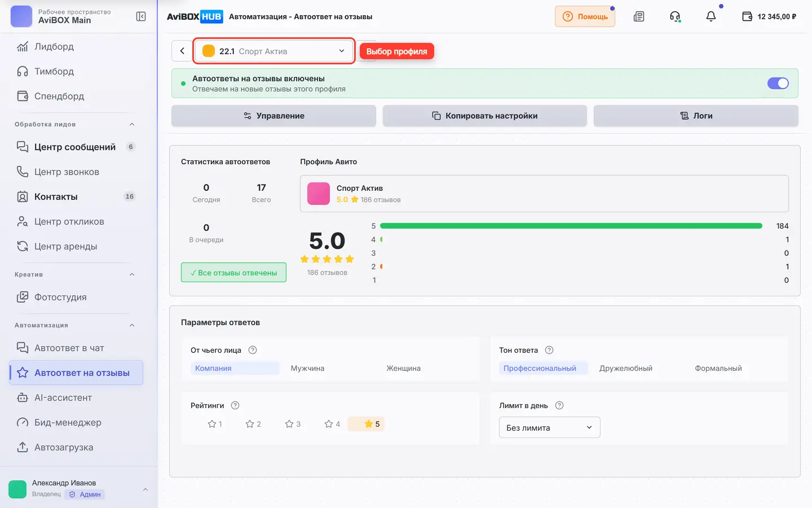The image size is (812, 508).
Task: Click Копировать настройки button
Action: pyautogui.click(x=485, y=116)
